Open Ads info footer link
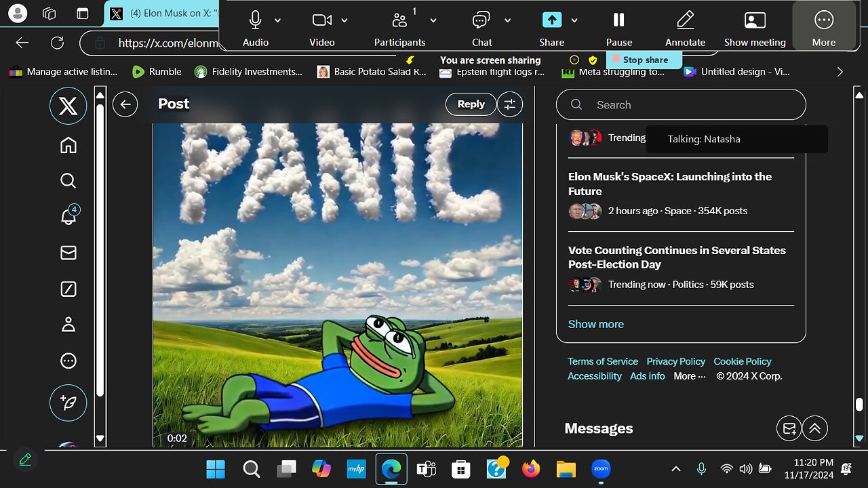 pos(648,376)
